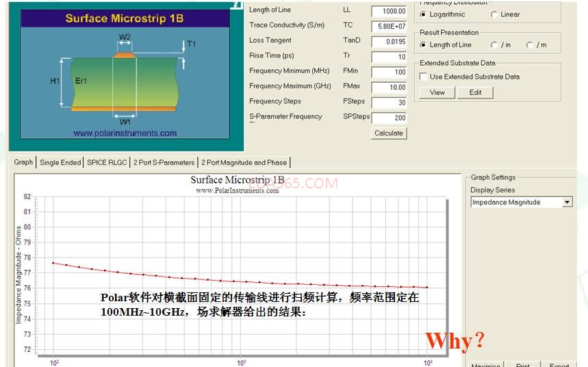Screen dimensions: 588x367
Task: Open the SPICE RLGC tab
Action: (107, 162)
